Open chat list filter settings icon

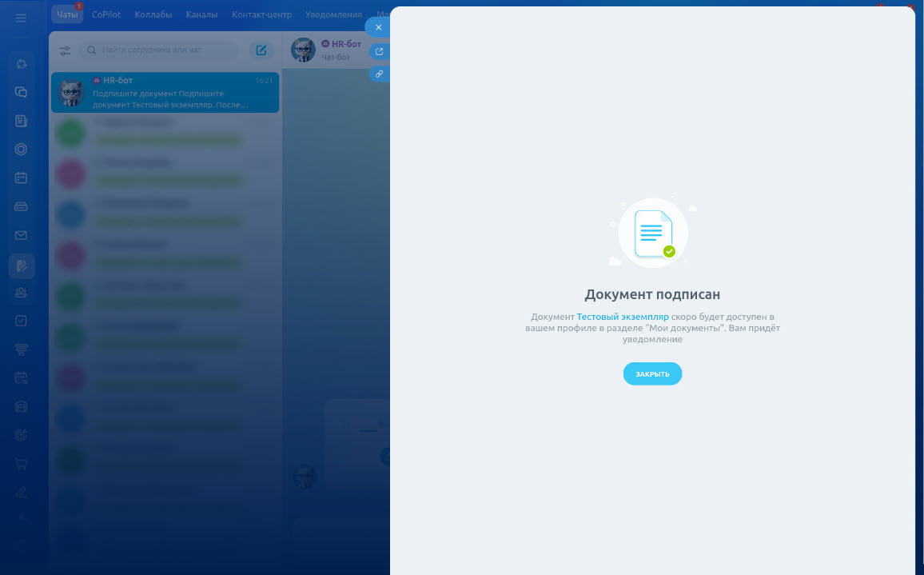click(x=65, y=50)
